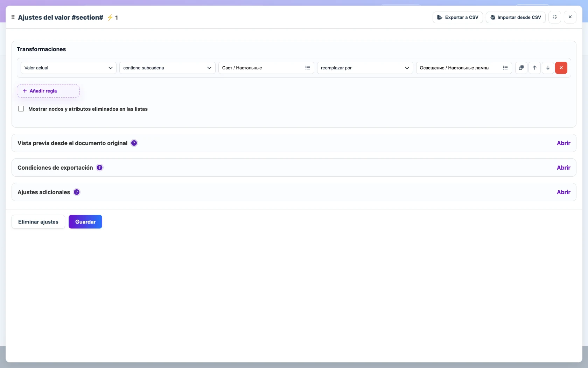The height and width of the screenshot is (368, 588).
Task: Open the help icon next to 'Vista previa desde el documento original'
Action: (134, 143)
